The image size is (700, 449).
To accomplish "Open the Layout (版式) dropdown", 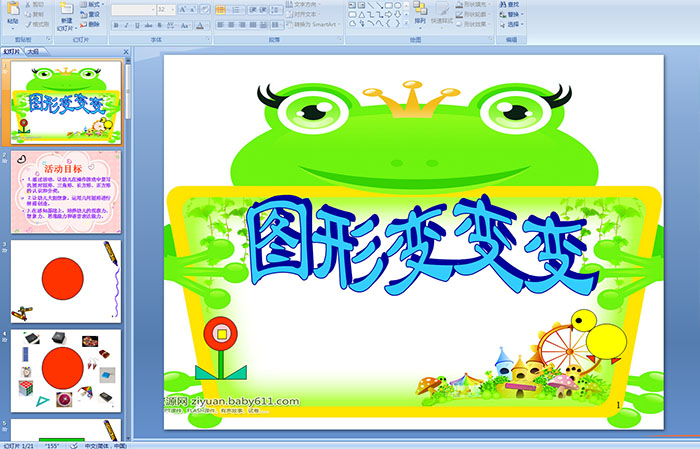I will click(92, 4).
